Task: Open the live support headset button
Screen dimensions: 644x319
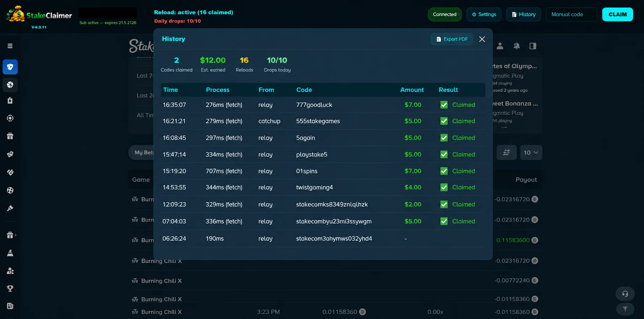Action: (x=625, y=294)
